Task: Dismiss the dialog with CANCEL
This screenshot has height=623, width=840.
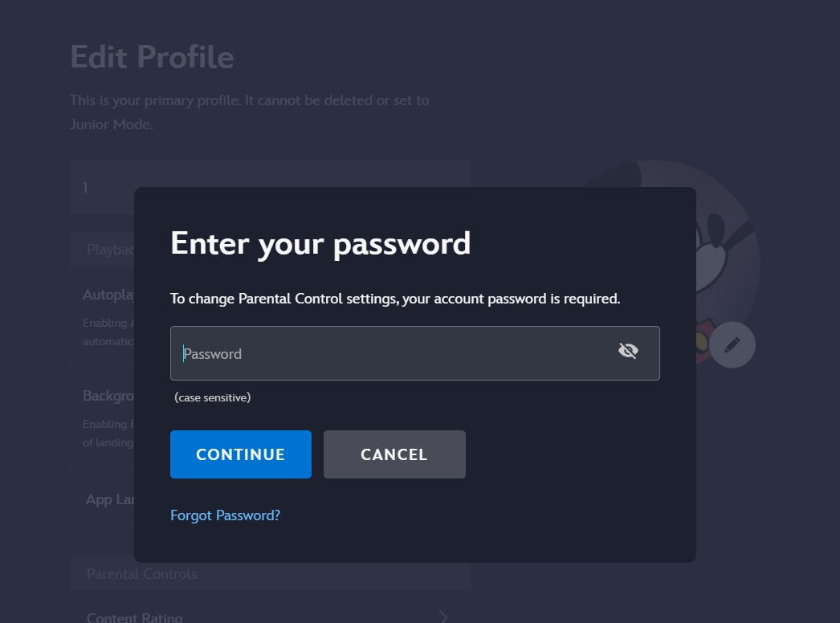Action: coord(394,454)
